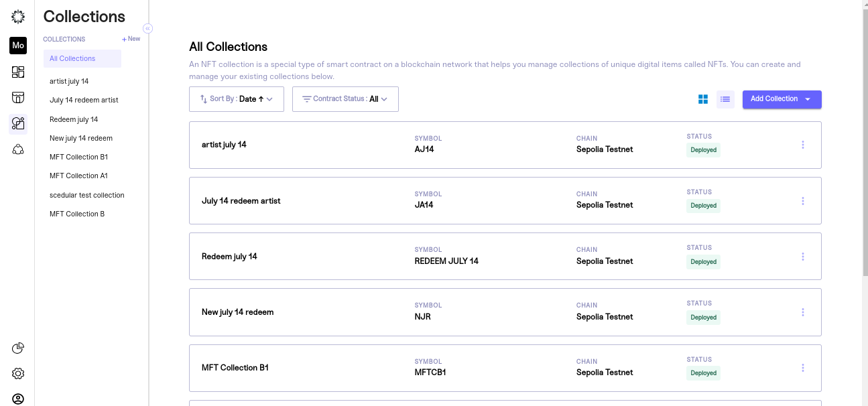The width and height of the screenshot is (868, 406).
Task: Select Redeem july 14 in sidebar list
Action: pos(74,119)
